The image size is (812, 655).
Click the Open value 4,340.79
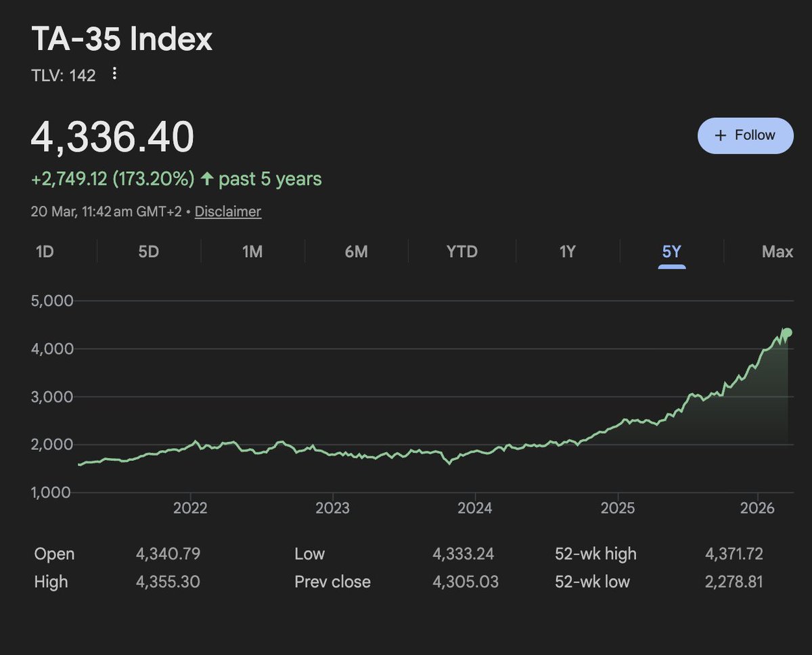[168, 554]
